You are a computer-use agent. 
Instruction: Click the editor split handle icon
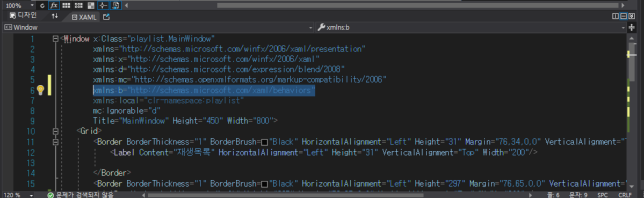[632, 27]
